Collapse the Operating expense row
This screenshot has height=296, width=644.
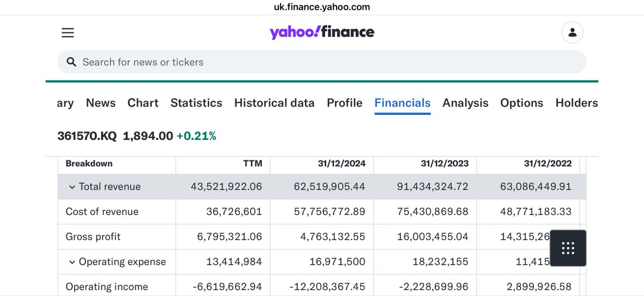pyautogui.click(x=72, y=262)
